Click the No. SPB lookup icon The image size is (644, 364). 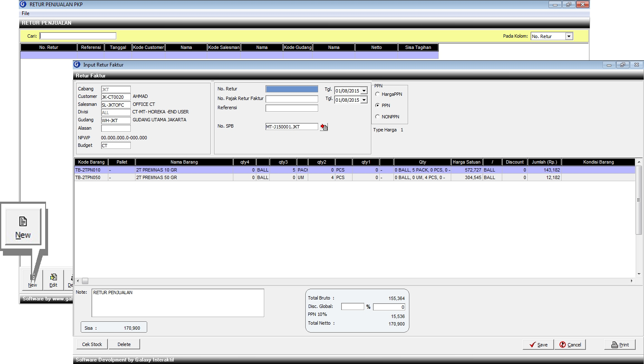324,127
